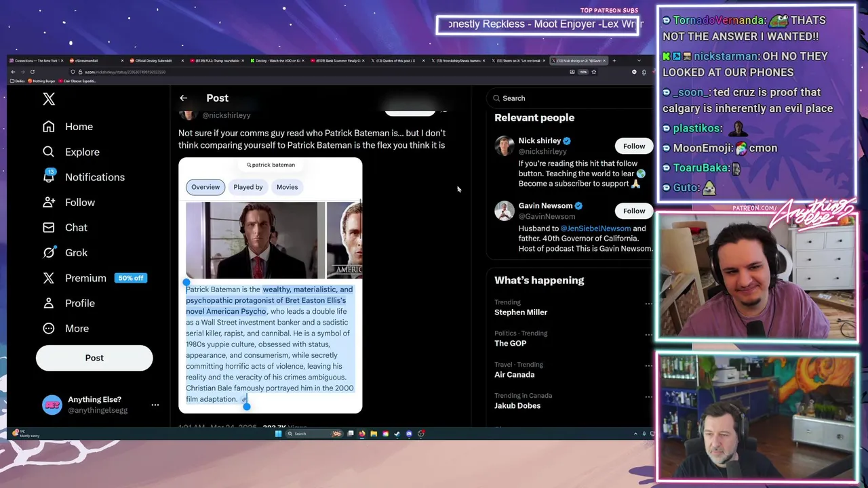The width and height of the screenshot is (868, 488).
Task: Select the Overview chip in image
Action: tap(205, 187)
